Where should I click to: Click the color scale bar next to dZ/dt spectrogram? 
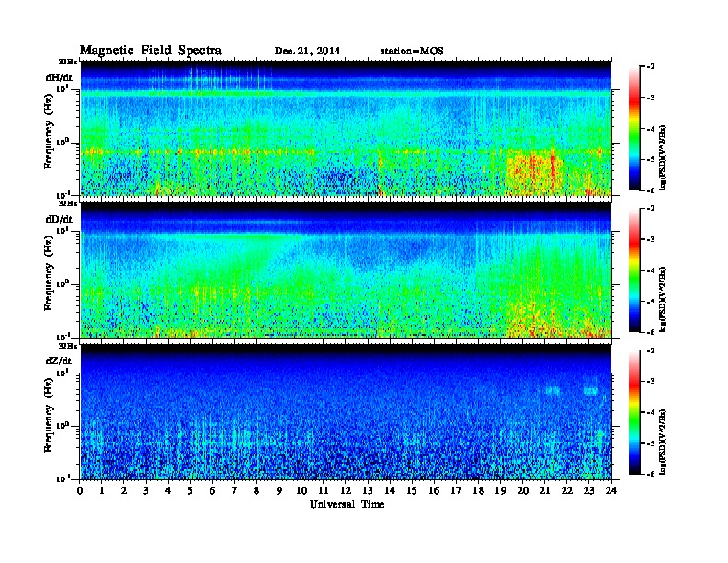click(x=634, y=412)
